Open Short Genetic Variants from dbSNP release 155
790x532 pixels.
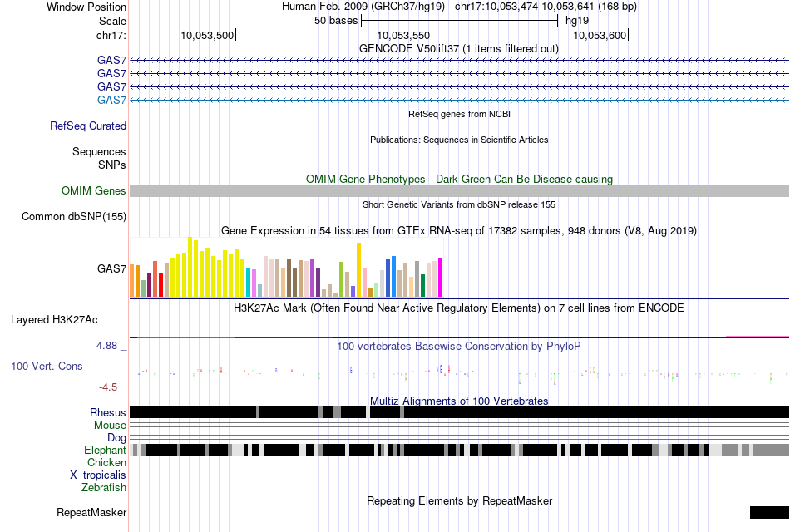coord(459,204)
